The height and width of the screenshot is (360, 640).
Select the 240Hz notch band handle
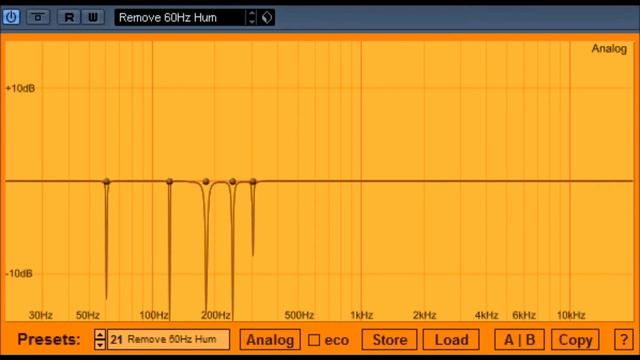tap(233, 181)
